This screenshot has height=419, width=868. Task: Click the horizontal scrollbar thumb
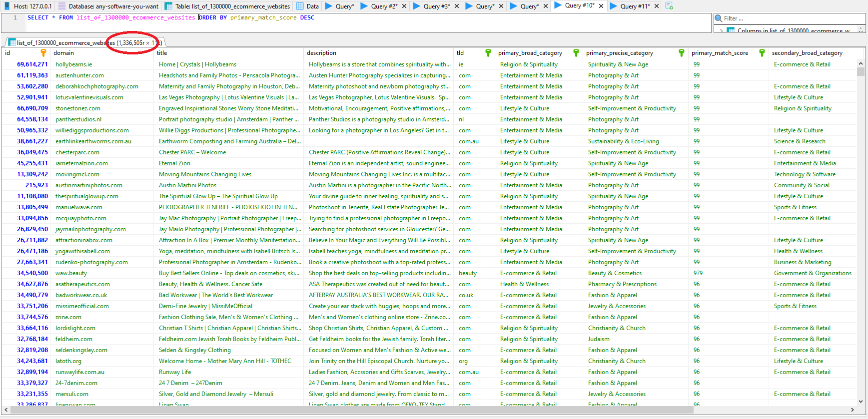(x=352, y=410)
